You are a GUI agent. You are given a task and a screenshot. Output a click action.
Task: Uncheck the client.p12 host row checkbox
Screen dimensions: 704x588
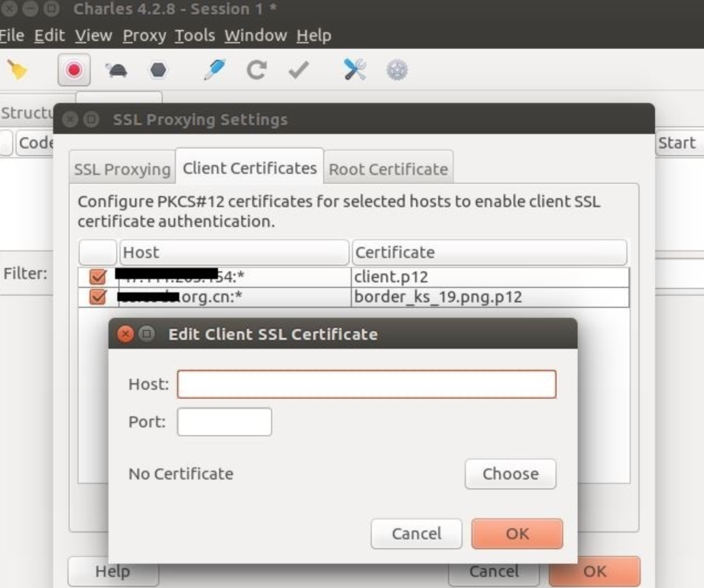coord(98,276)
